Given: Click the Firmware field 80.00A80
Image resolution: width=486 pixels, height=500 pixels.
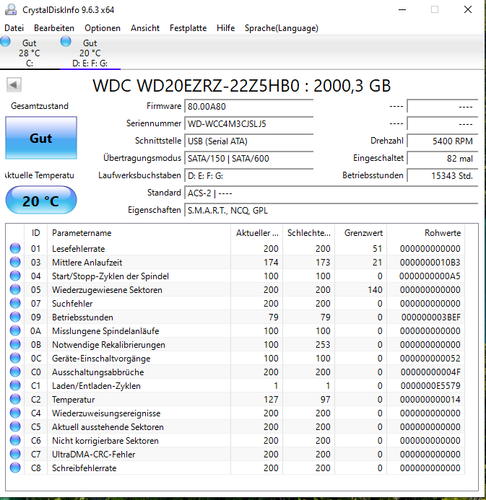Looking at the screenshot, I should (x=249, y=107).
